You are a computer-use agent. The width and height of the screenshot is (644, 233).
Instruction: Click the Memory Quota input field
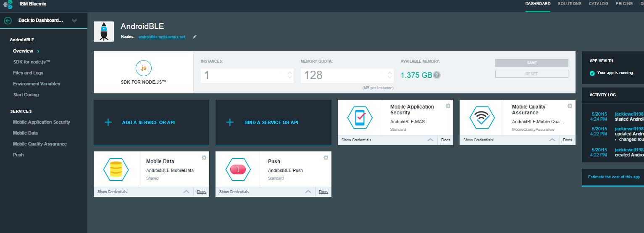click(347, 75)
